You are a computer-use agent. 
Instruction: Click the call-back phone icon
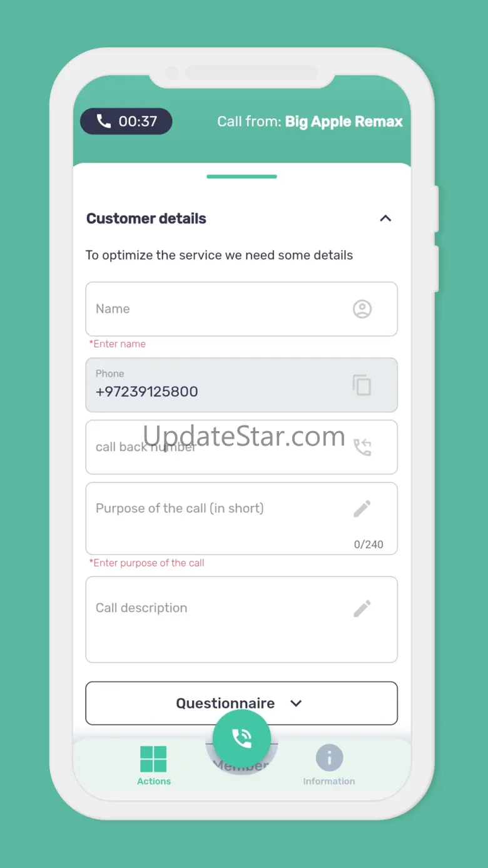click(x=362, y=447)
